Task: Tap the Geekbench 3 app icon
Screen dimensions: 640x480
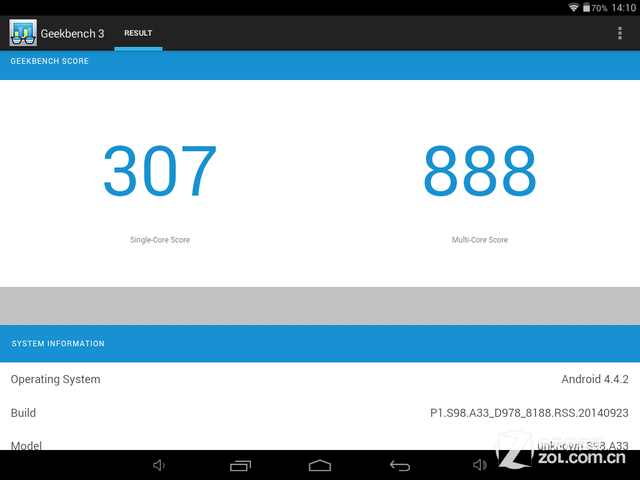Action: click(x=23, y=33)
